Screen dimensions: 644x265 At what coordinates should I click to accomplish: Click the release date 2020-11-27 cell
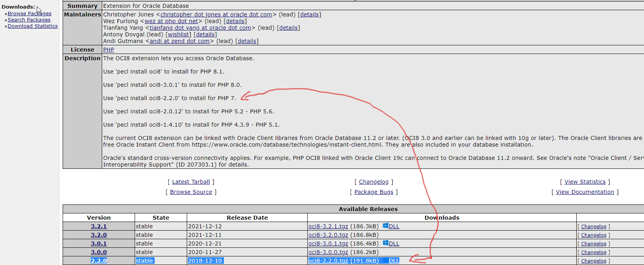[x=247, y=252]
